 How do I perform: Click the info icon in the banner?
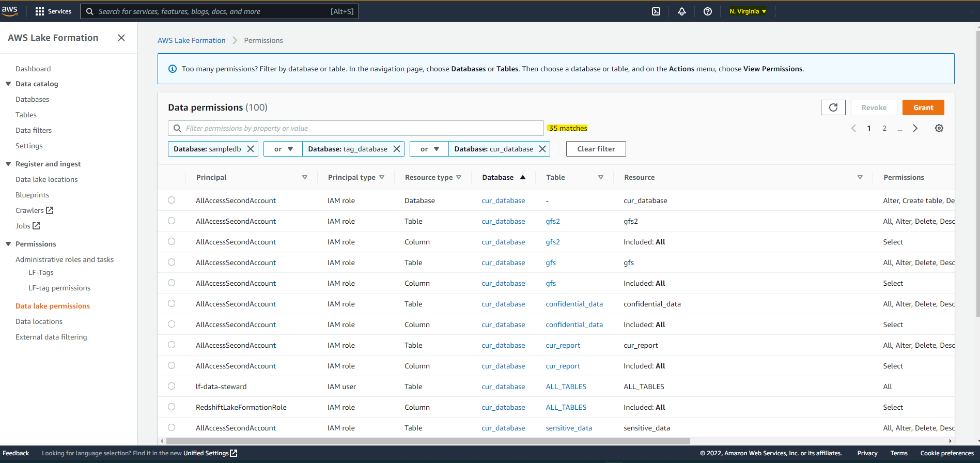[x=173, y=69]
